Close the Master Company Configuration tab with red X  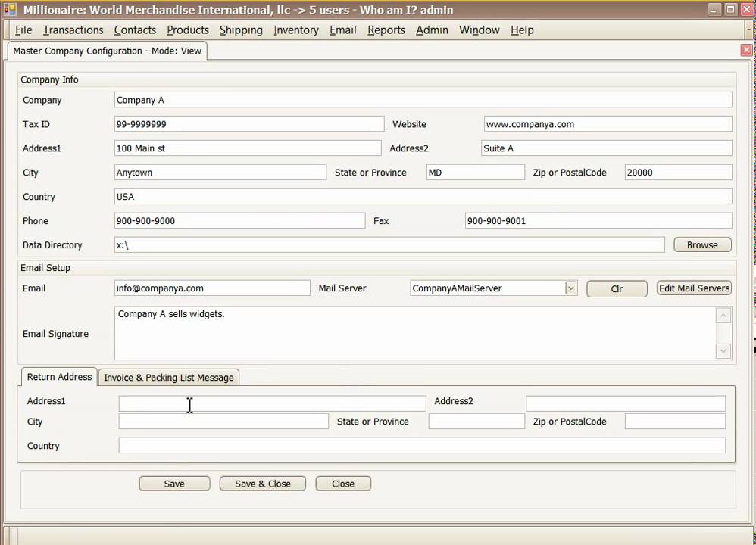tap(746, 50)
